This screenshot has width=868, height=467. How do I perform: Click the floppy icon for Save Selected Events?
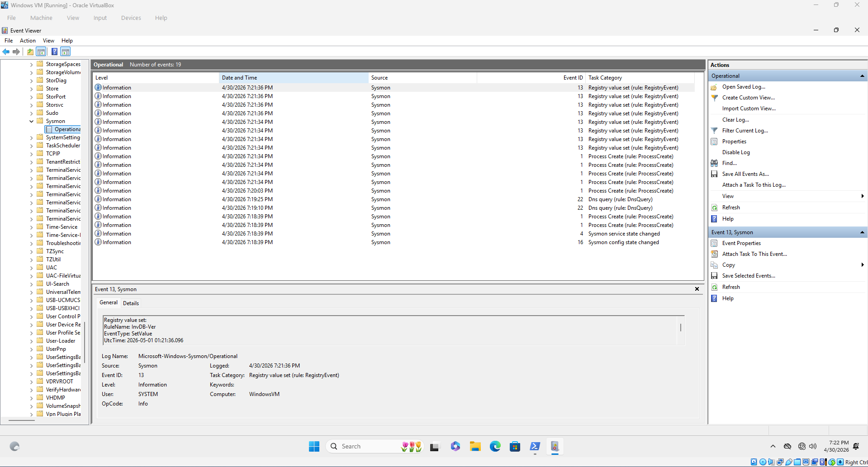pos(715,276)
